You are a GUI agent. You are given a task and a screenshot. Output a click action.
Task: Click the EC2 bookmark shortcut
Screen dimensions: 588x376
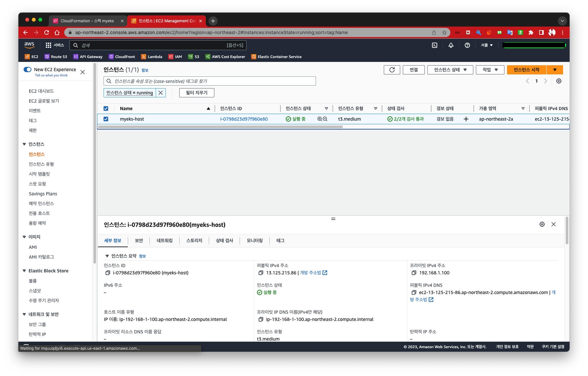pos(31,57)
